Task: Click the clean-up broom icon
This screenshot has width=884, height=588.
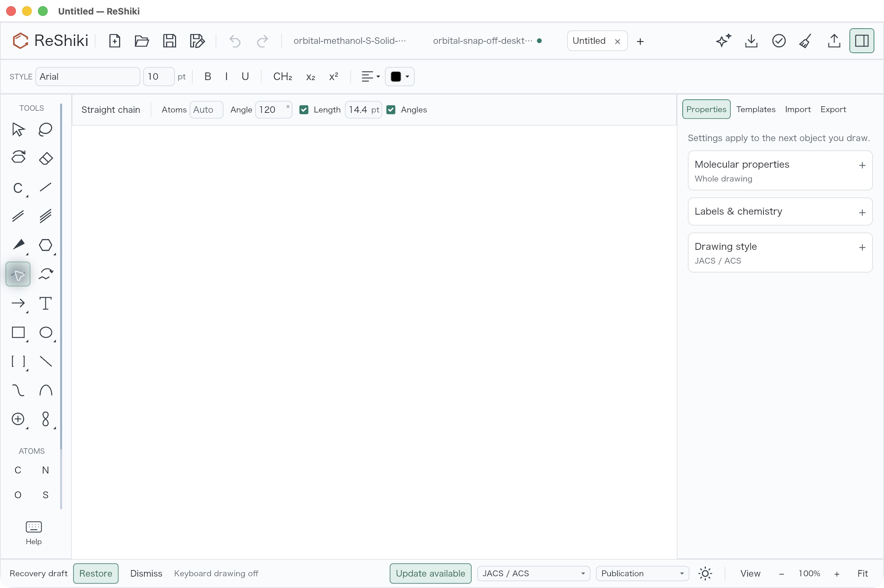Action: [x=806, y=40]
